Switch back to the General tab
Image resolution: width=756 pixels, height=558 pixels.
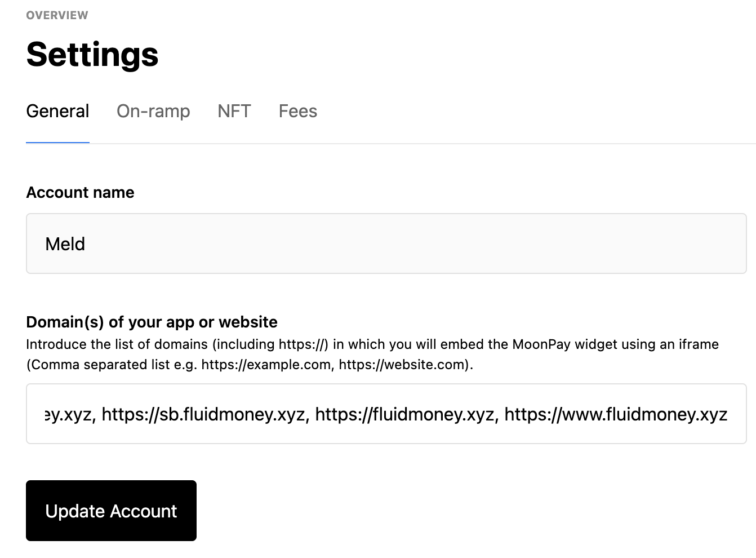(57, 111)
